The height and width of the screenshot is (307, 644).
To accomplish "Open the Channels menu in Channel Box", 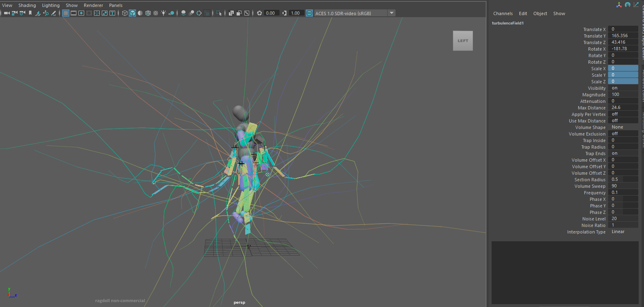I will click(x=503, y=13).
